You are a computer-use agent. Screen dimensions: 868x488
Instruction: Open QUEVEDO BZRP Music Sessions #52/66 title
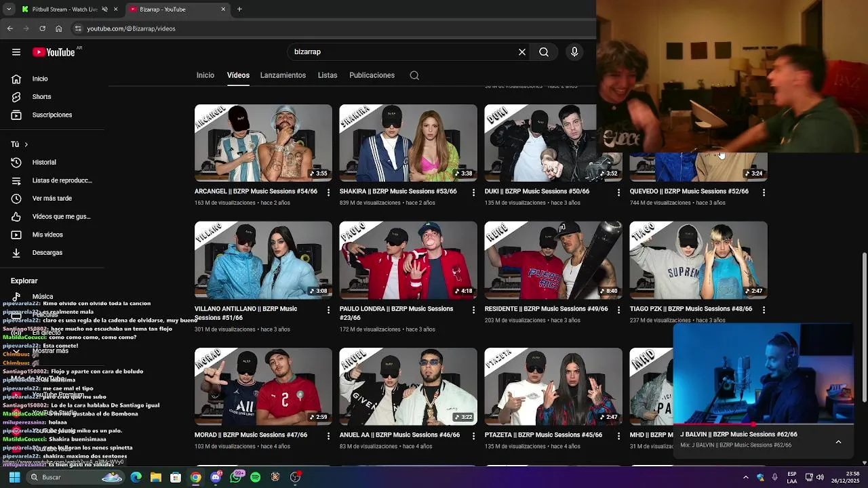point(689,191)
